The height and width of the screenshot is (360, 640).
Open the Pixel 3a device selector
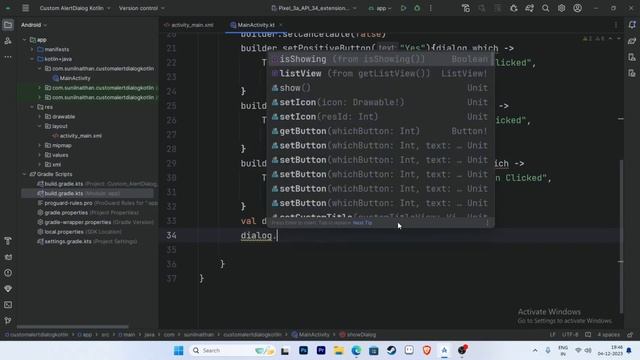click(x=313, y=8)
